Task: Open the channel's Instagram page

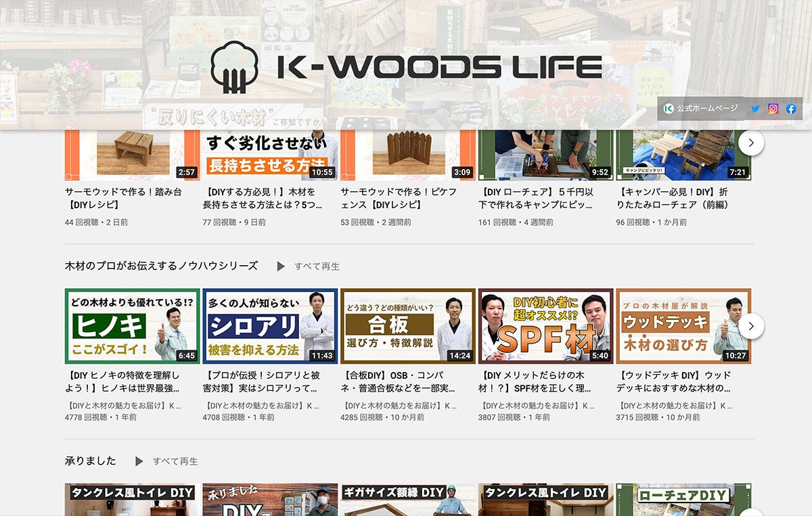Action: [772, 108]
